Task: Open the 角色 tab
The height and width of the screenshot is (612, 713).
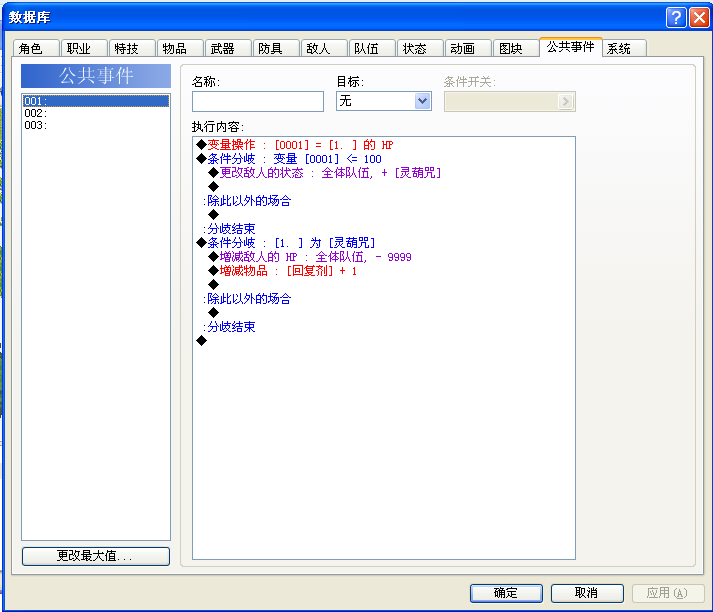Action: point(36,48)
